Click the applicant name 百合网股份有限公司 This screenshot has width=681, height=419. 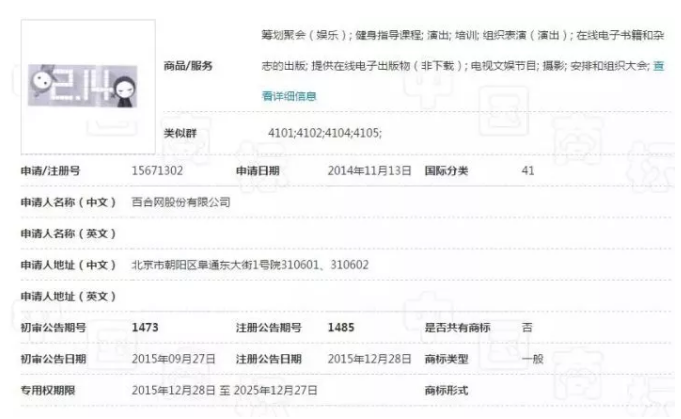(181, 202)
